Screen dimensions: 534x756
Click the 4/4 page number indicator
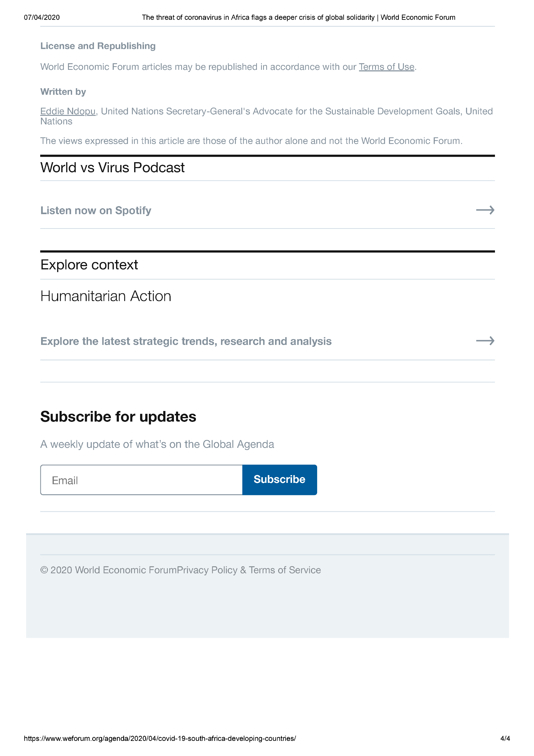tap(505, 739)
